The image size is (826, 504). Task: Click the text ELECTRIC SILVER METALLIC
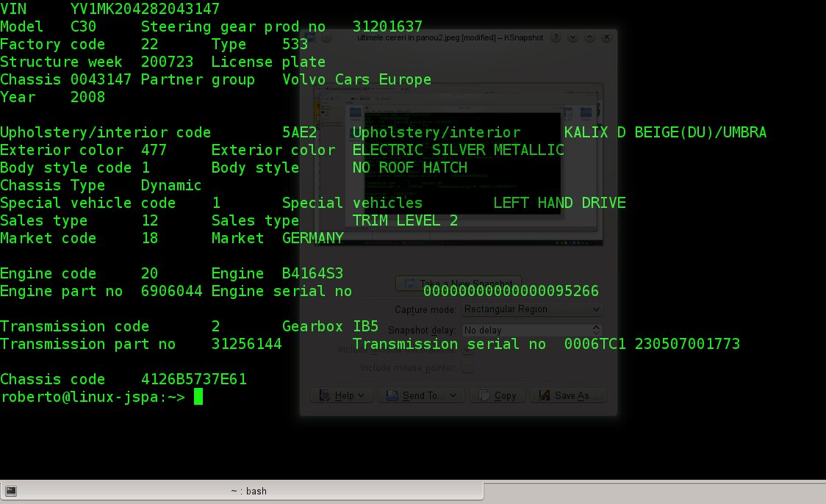point(459,150)
